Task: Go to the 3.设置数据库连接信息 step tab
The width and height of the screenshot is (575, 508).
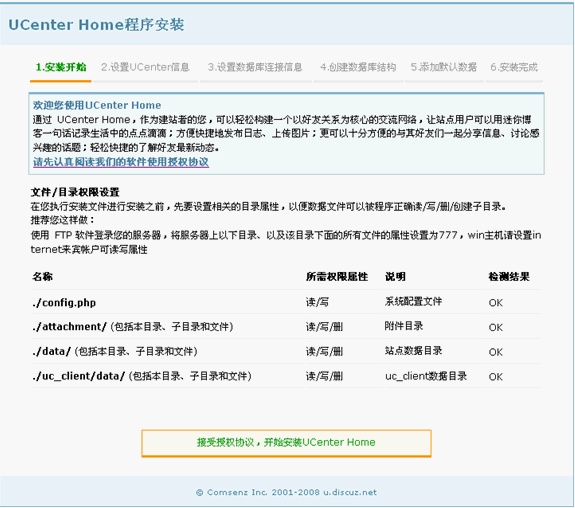Action: point(255,67)
